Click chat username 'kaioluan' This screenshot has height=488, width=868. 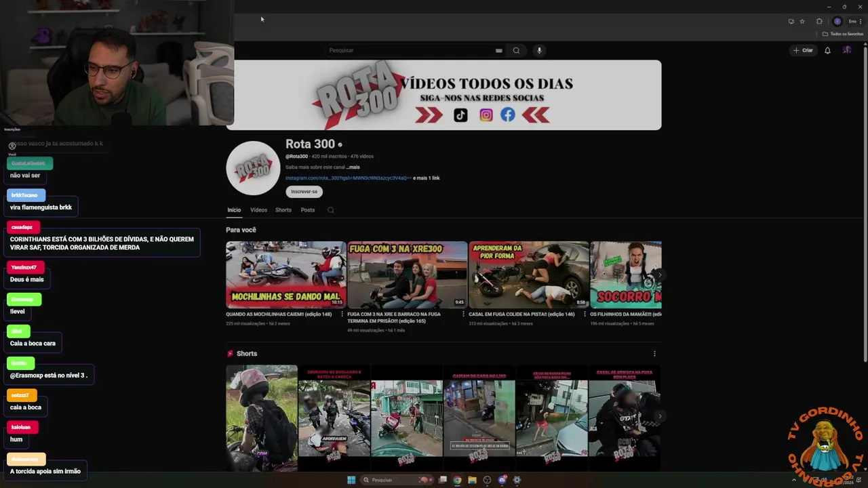click(x=21, y=428)
